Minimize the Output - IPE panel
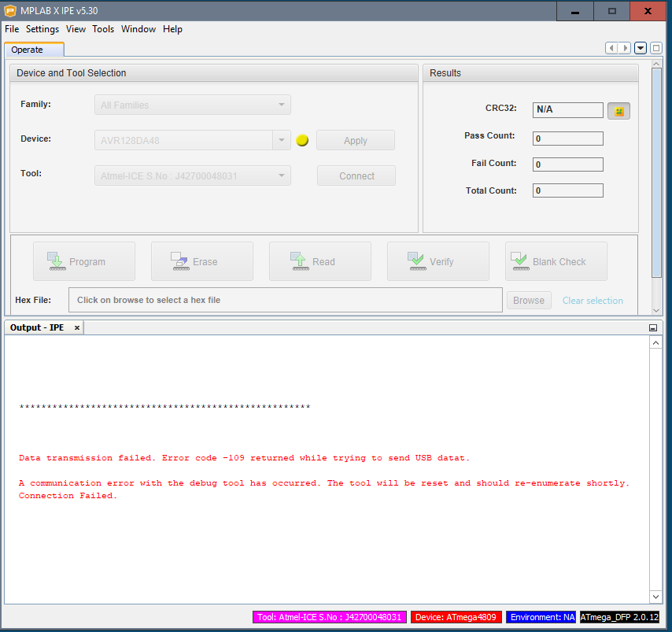The height and width of the screenshot is (632, 672). [652, 328]
